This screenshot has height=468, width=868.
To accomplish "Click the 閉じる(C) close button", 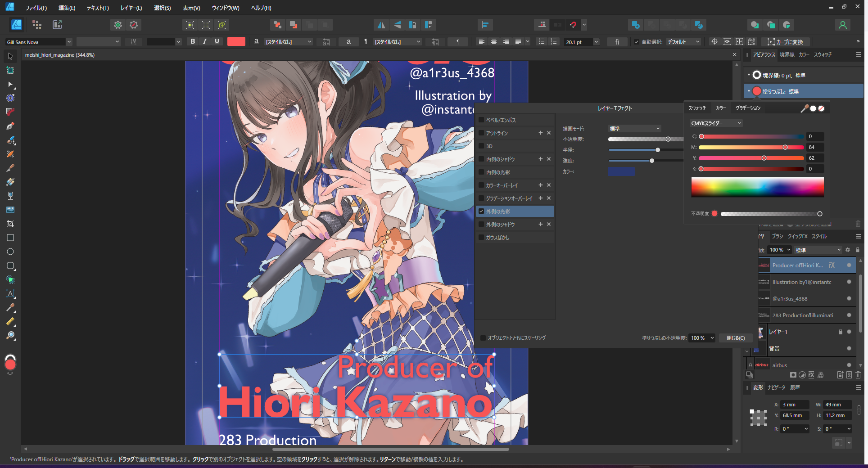I will click(735, 338).
